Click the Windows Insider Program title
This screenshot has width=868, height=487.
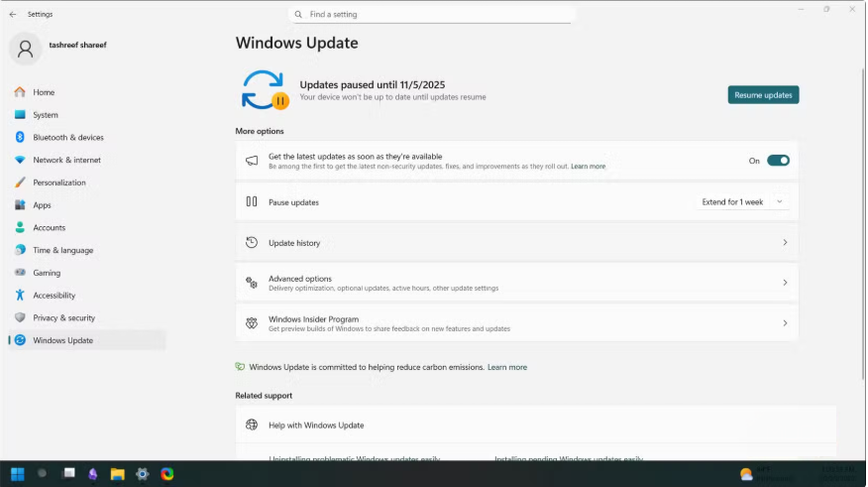pyautogui.click(x=313, y=319)
